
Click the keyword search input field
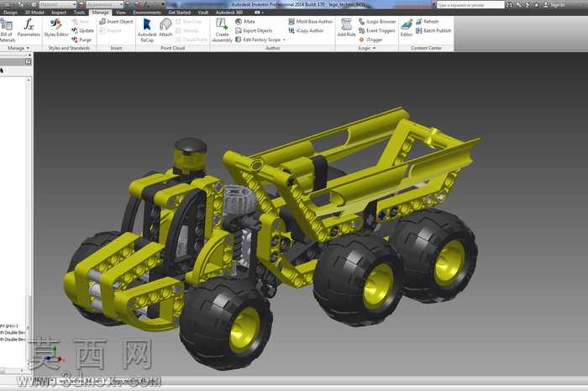tap(470, 5)
